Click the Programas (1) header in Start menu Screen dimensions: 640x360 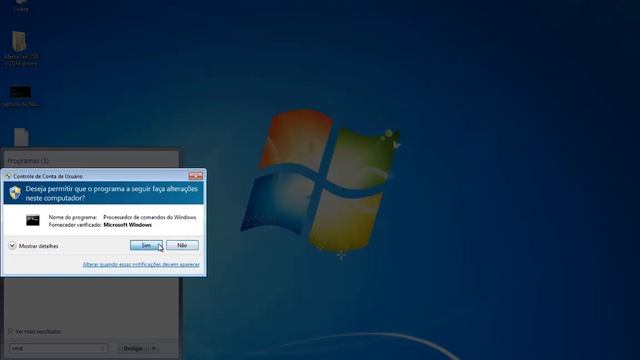pyautogui.click(x=28, y=161)
